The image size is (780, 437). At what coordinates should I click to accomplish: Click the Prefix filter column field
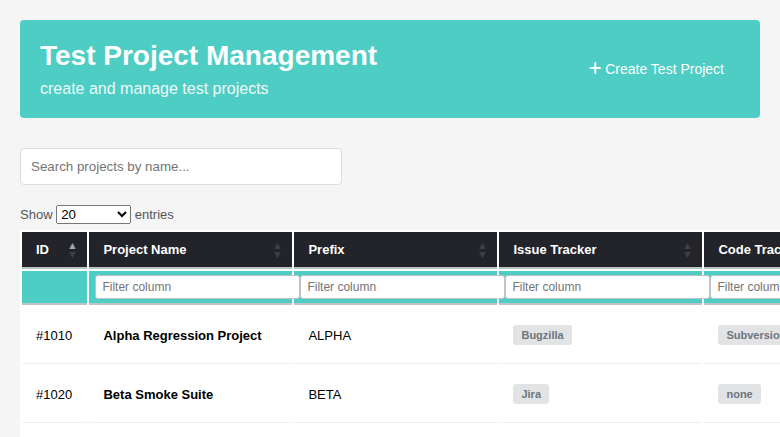click(402, 287)
